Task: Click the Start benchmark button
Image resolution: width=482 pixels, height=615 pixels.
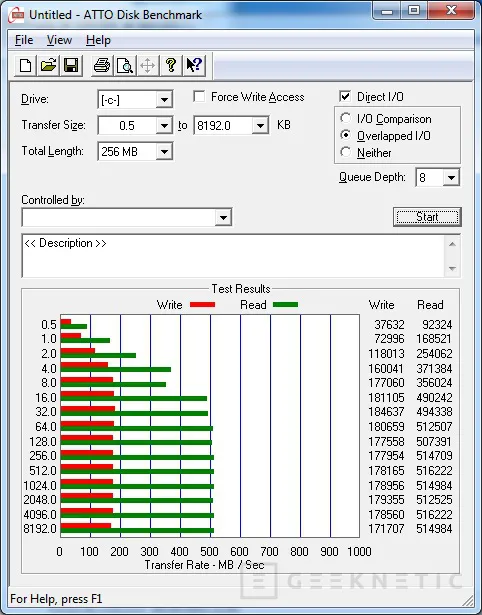Action: coord(427,217)
